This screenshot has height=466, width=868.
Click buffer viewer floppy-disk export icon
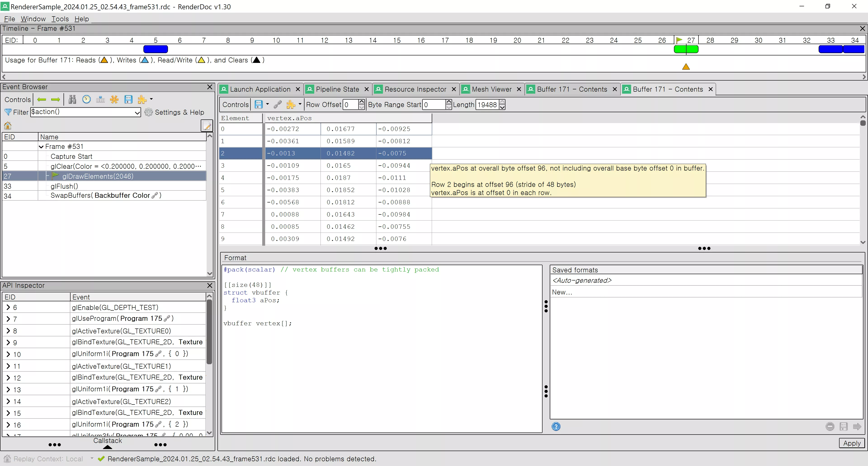pos(258,105)
